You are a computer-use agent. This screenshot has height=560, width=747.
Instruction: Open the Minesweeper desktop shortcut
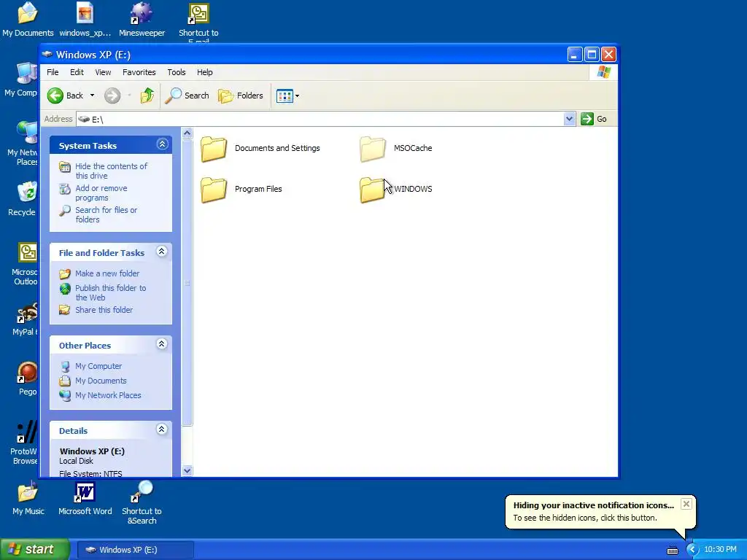point(142,20)
